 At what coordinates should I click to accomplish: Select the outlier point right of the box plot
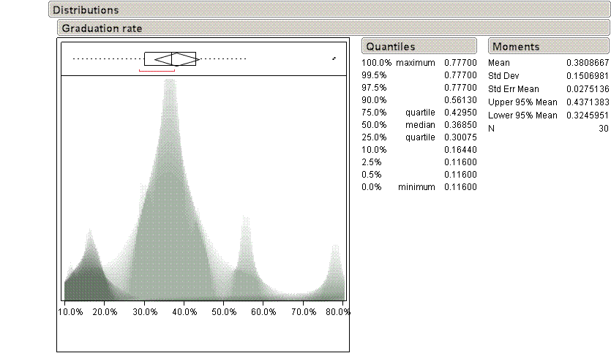[x=334, y=58]
